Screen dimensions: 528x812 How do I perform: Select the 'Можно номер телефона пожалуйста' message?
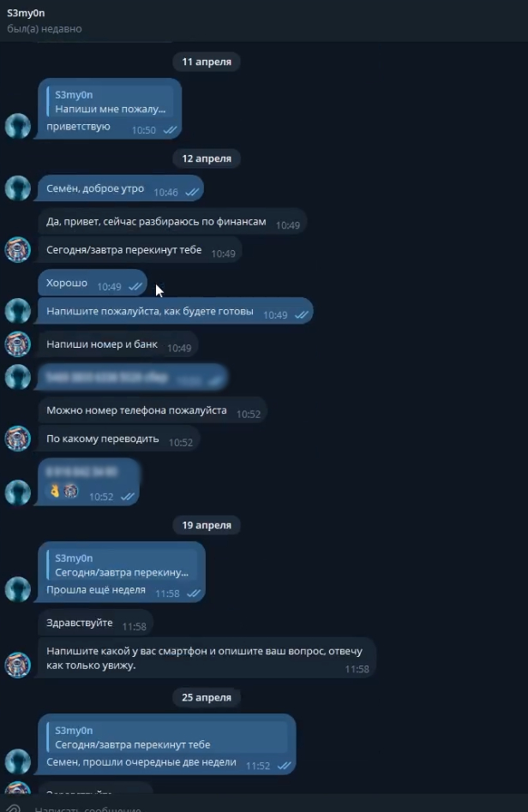153,410
